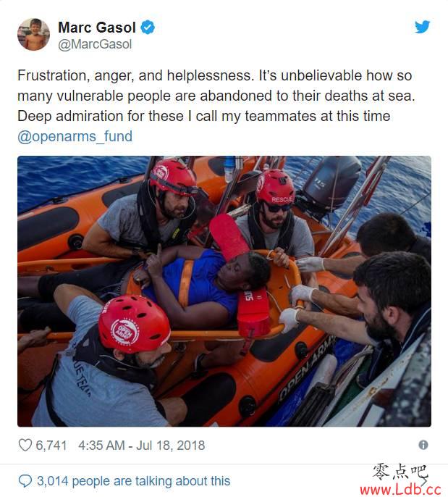This screenshot has height=497, width=448.
Task: Open the tweet info circle icon
Action: pos(423,445)
